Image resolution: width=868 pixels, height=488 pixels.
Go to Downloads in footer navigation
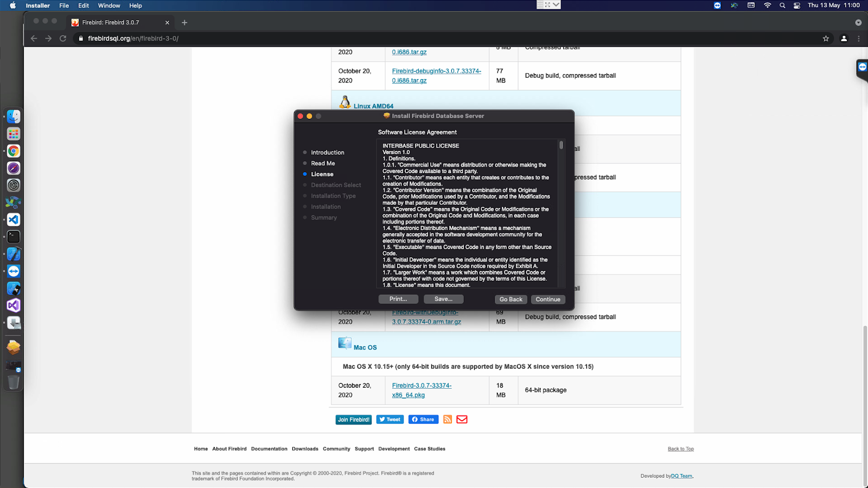[305, 449]
